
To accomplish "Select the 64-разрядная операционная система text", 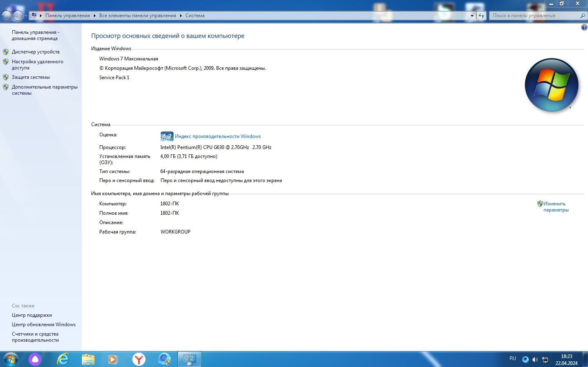I will (202, 171).
